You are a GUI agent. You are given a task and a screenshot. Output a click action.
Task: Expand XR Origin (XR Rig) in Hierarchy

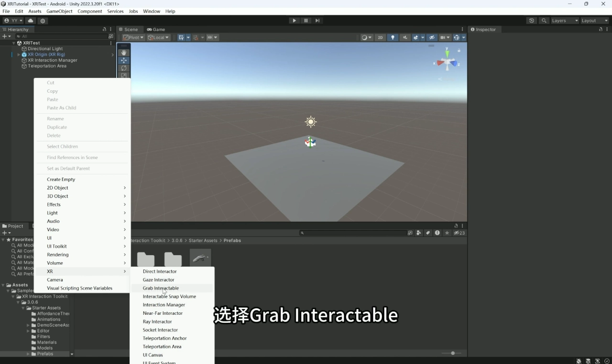point(19,54)
